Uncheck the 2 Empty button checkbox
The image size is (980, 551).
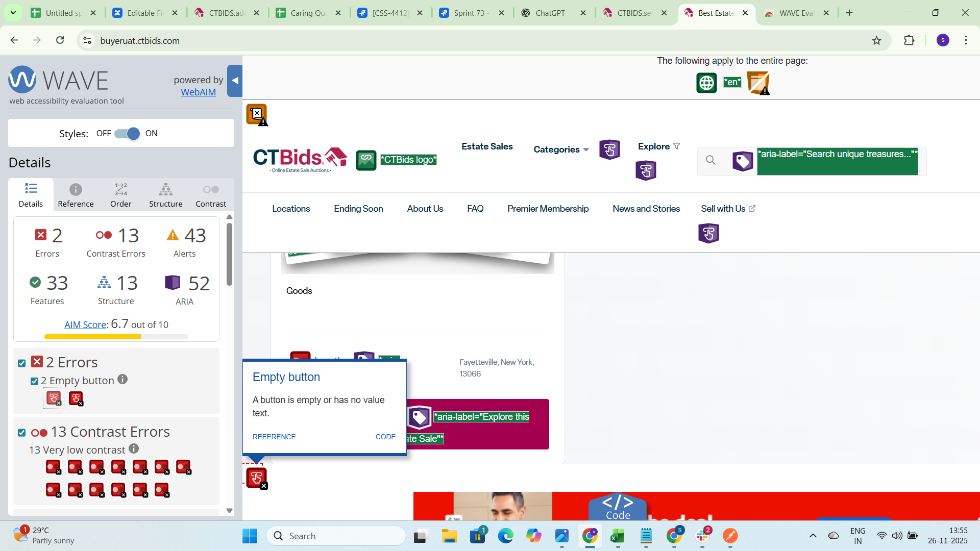[34, 382]
